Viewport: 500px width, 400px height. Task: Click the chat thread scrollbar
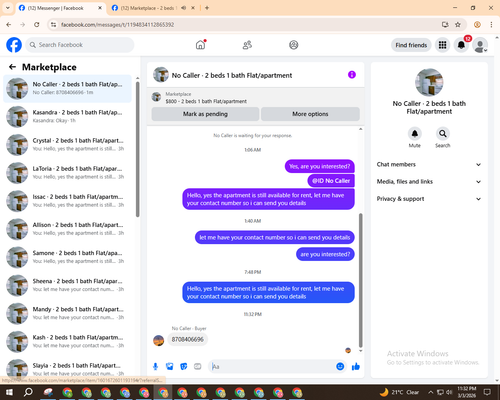click(x=360, y=281)
